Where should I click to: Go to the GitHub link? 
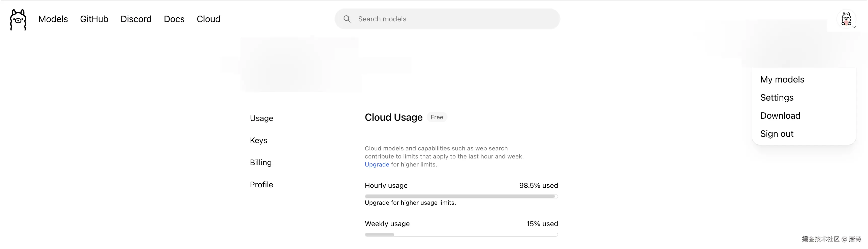click(x=94, y=19)
